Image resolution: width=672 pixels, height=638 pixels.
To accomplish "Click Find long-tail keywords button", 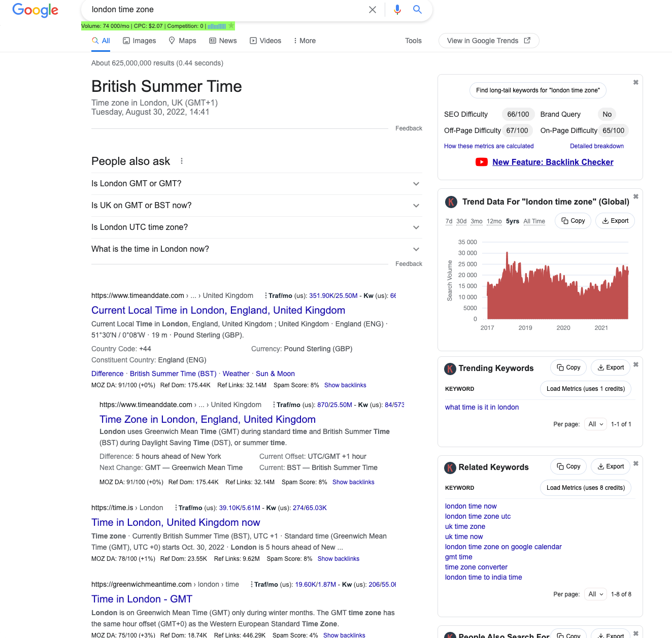I will click(x=538, y=90).
